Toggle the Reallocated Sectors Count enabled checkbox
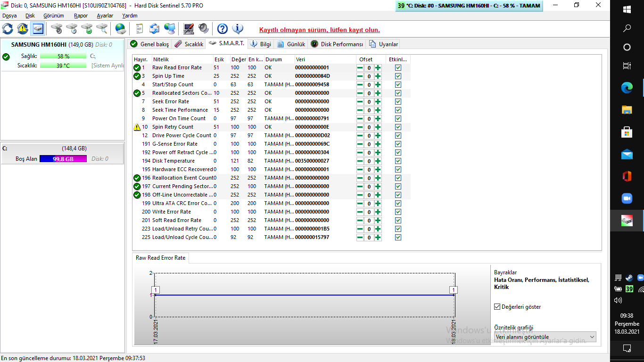 (398, 93)
